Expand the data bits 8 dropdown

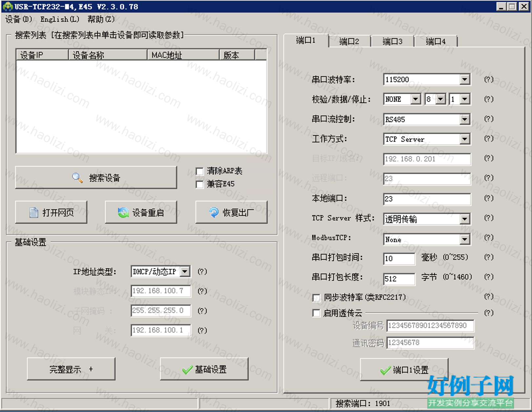pos(440,99)
